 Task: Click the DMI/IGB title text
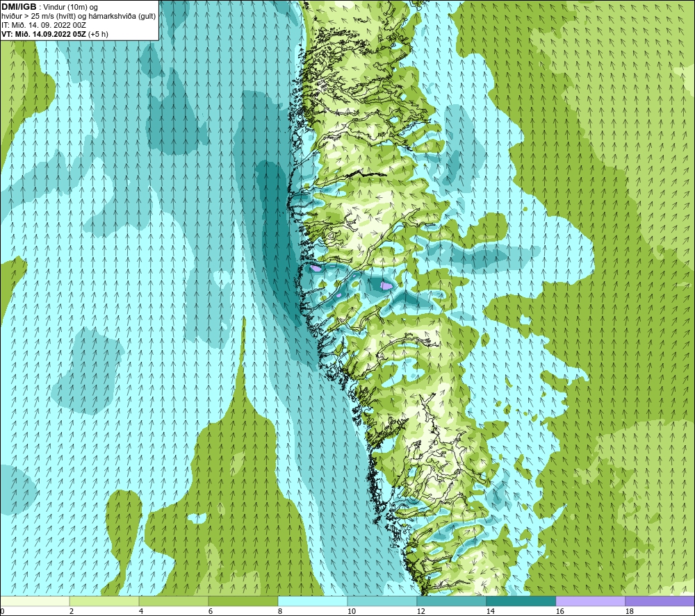point(19,7)
